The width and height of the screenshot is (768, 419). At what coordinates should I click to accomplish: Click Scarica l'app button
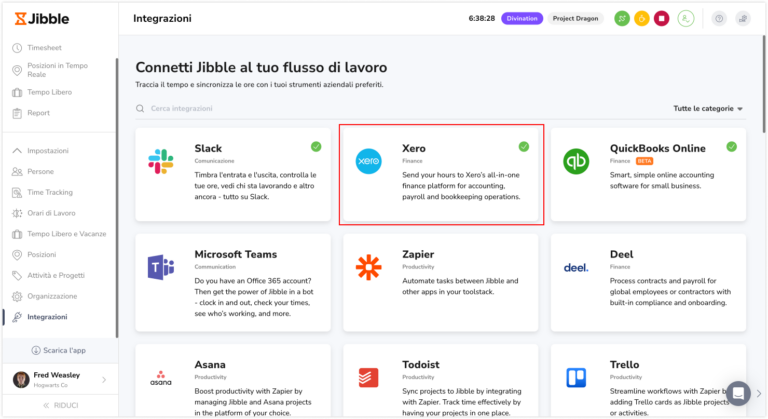pyautogui.click(x=59, y=350)
